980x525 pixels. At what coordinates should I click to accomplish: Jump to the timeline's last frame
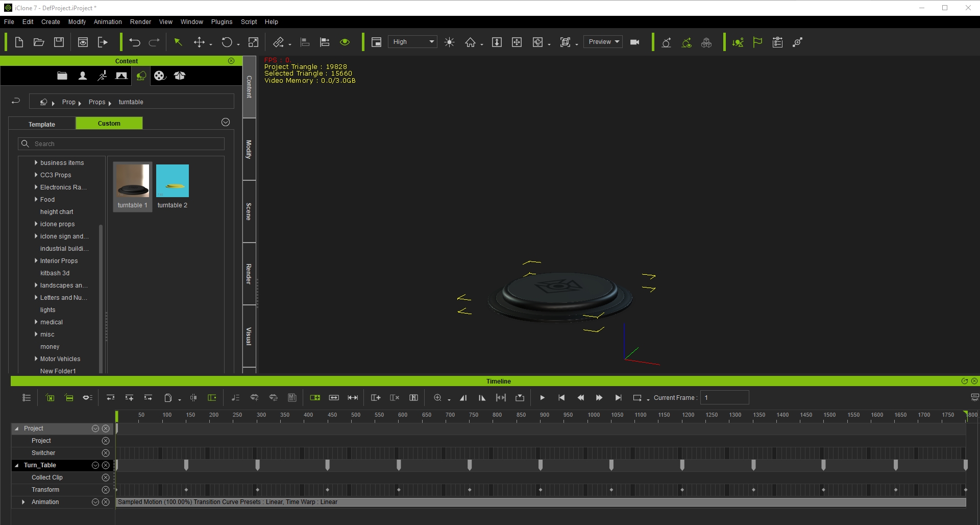point(618,398)
